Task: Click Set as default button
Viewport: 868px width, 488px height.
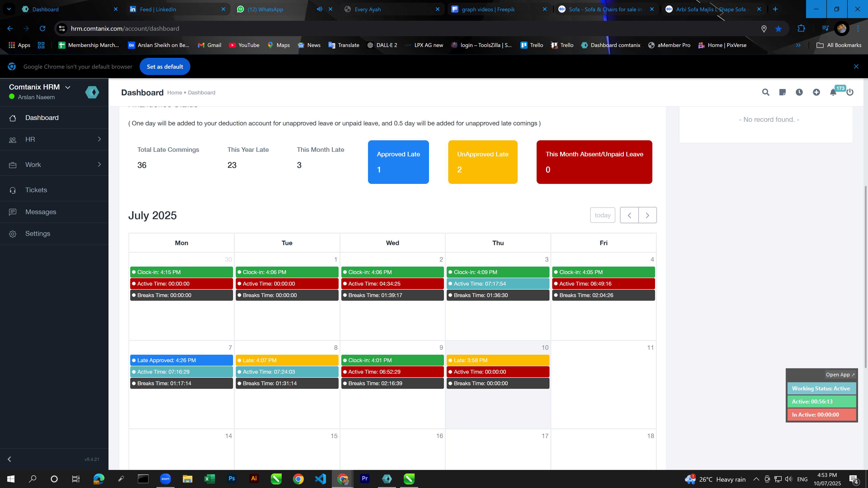Action: click(x=165, y=67)
